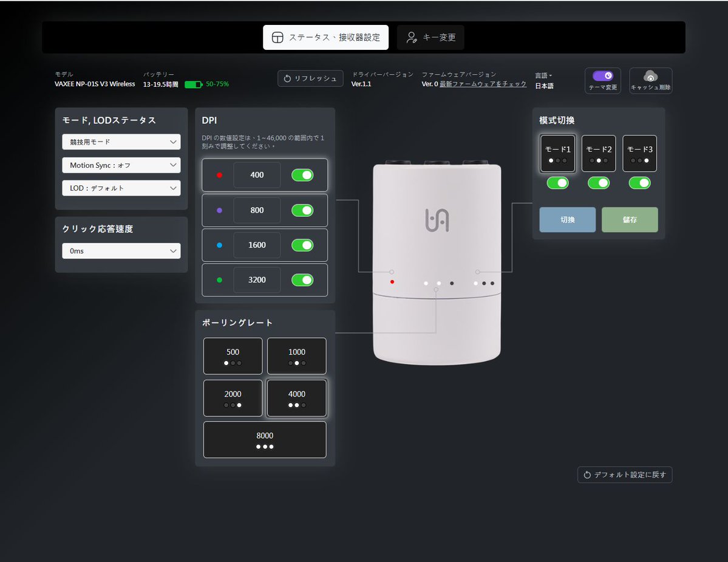728x562 pixels.
Task: Toggle the switch under モード3
Action: (x=639, y=183)
